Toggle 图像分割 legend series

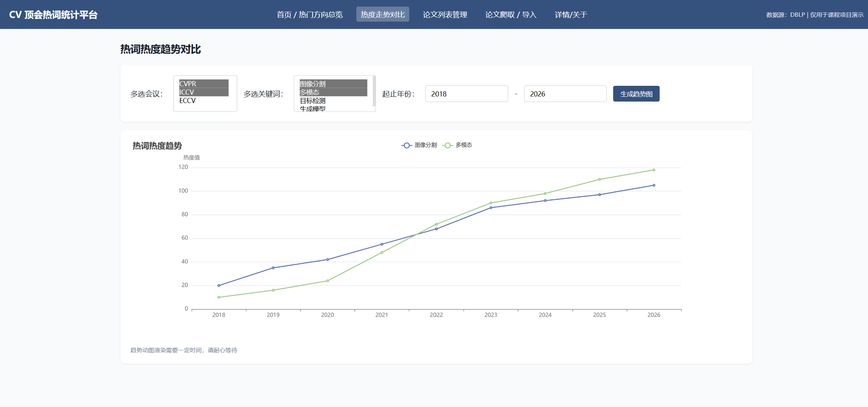tap(419, 145)
